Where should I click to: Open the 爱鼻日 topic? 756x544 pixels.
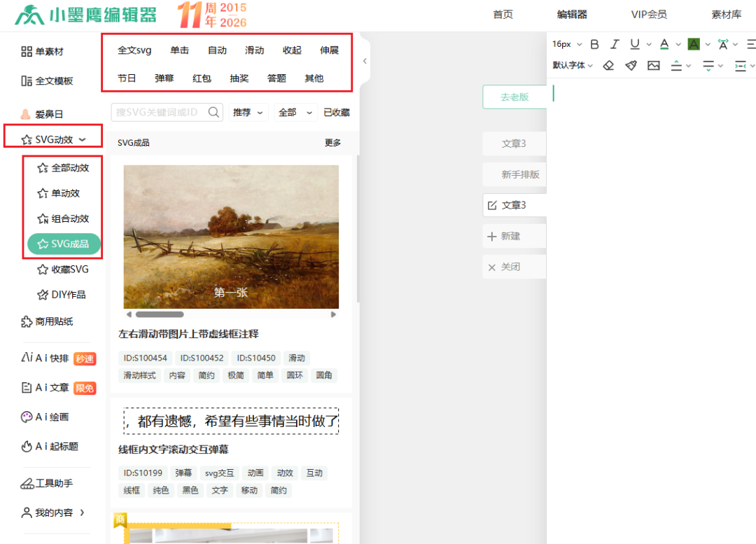pos(42,114)
